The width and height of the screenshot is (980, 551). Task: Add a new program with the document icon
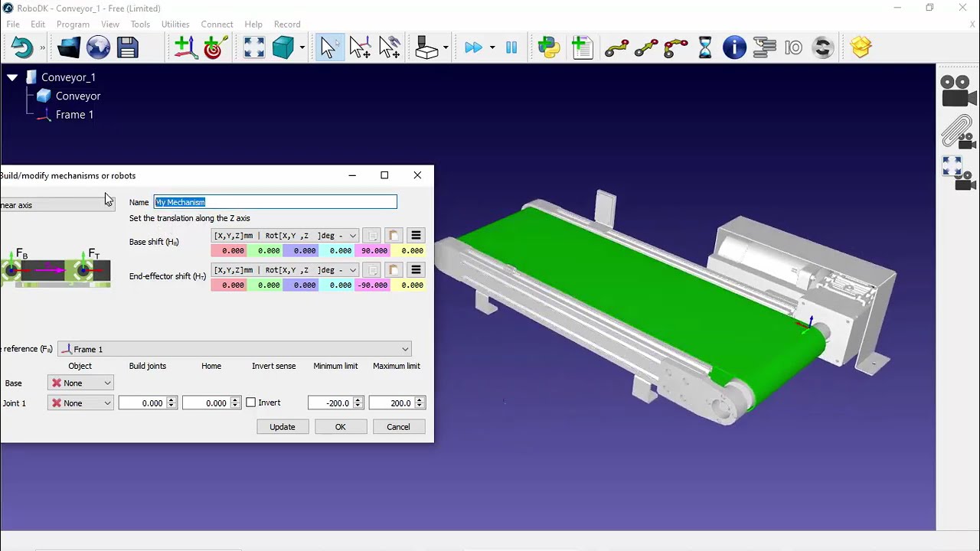(x=582, y=47)
